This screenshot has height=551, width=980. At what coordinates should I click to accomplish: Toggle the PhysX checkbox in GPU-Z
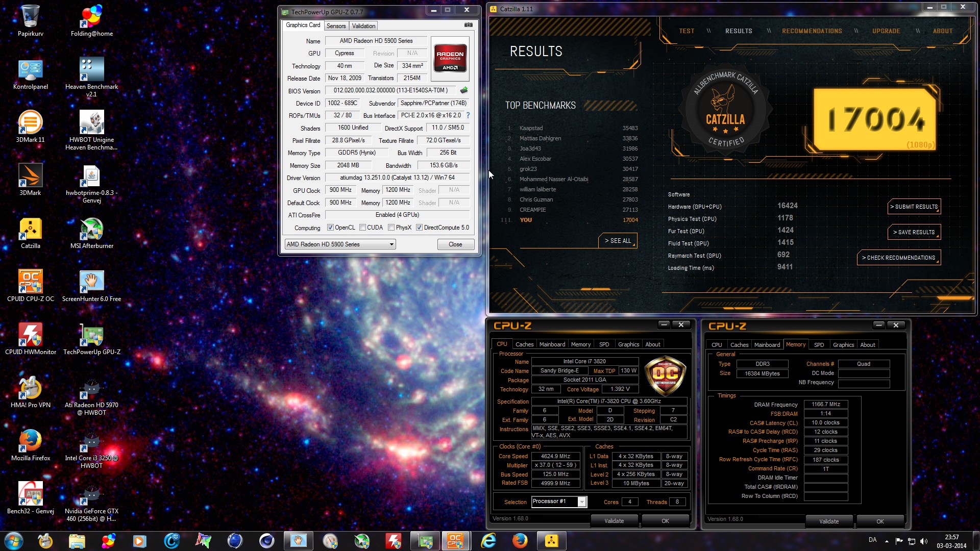[391, 228]
